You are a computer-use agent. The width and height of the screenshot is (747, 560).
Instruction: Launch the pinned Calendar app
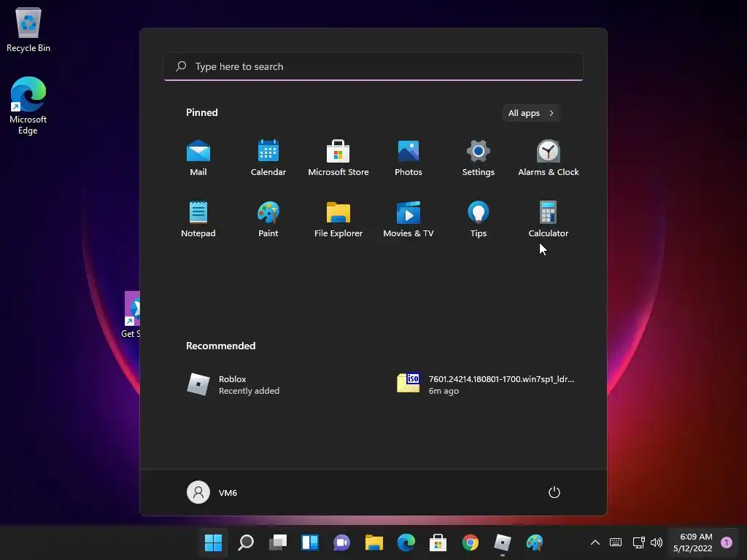[x=268, y=158]
